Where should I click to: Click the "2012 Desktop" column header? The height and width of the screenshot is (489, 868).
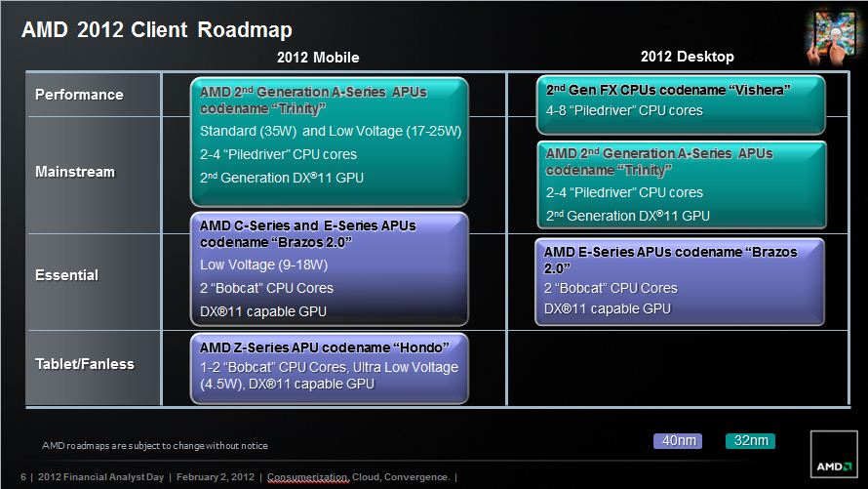pos(687,57)
